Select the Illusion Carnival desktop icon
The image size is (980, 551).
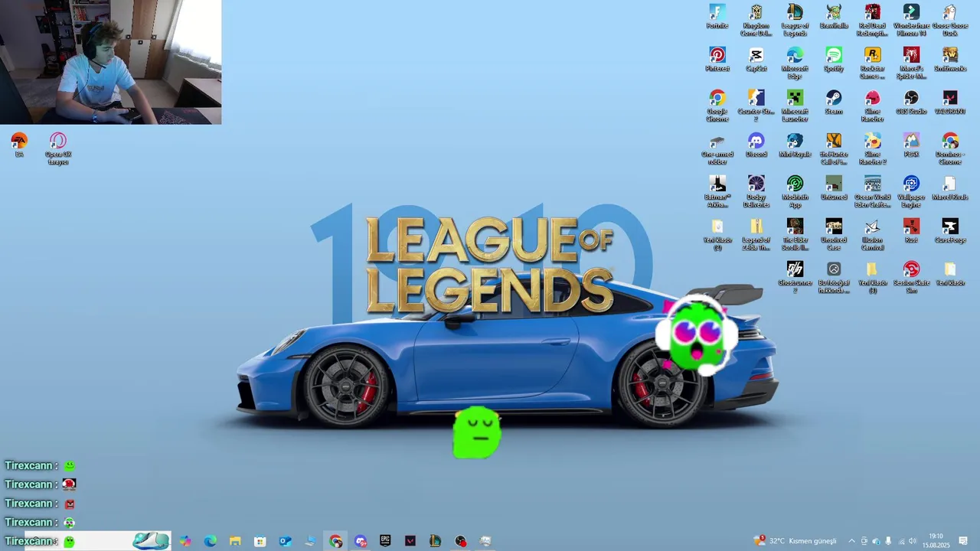873,235
